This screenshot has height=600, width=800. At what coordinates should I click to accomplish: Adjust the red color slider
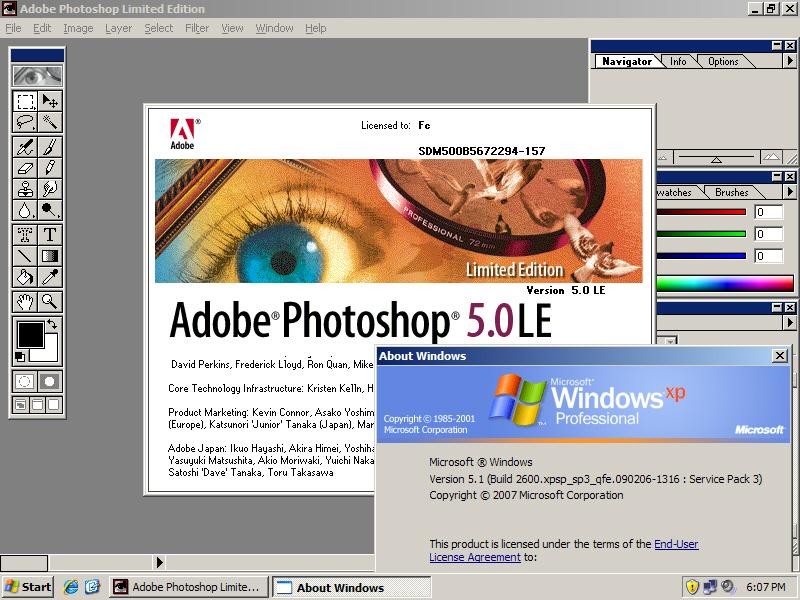[702, 212]
